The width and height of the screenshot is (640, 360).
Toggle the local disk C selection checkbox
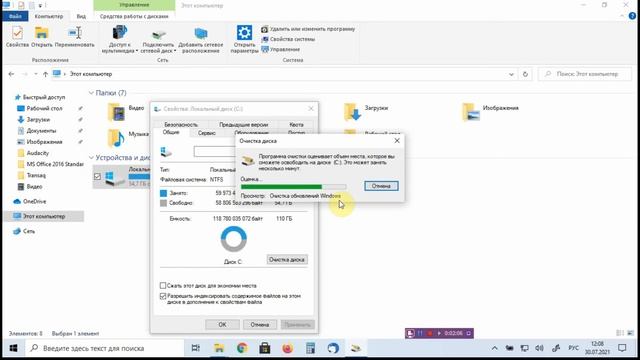coord(97,176)
